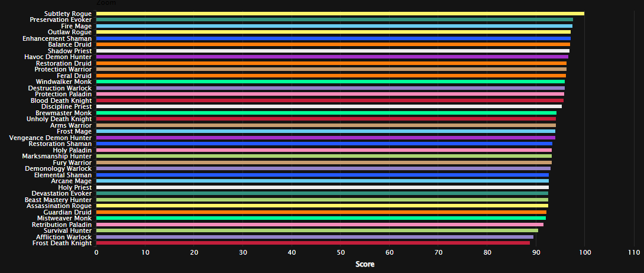Click the Havoc Demon Hunter purple bar

click(x=332, y=57)
